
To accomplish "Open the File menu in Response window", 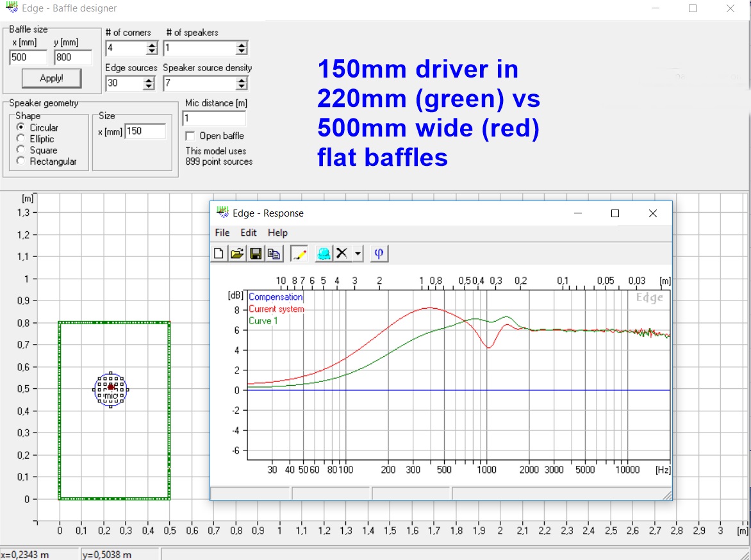I will pyautogui.click(x=222, y=233).
